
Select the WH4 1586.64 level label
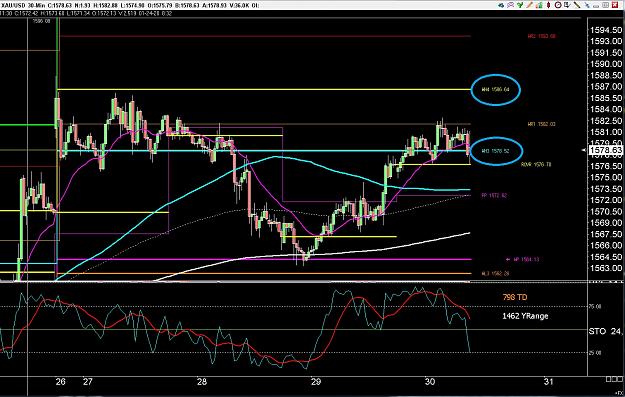click(x=495, y=89)
